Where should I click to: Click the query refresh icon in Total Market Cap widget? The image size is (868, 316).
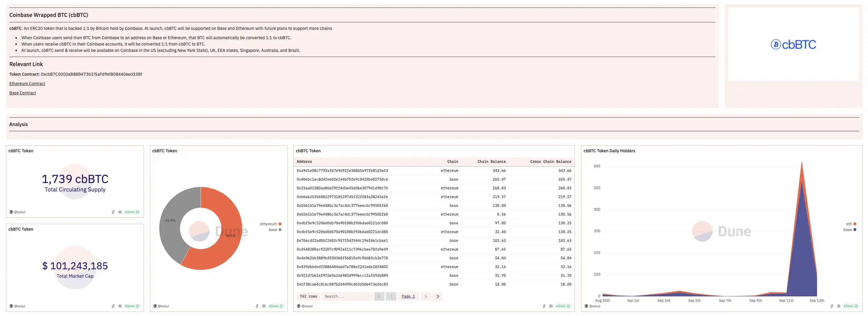click(113, 306)
